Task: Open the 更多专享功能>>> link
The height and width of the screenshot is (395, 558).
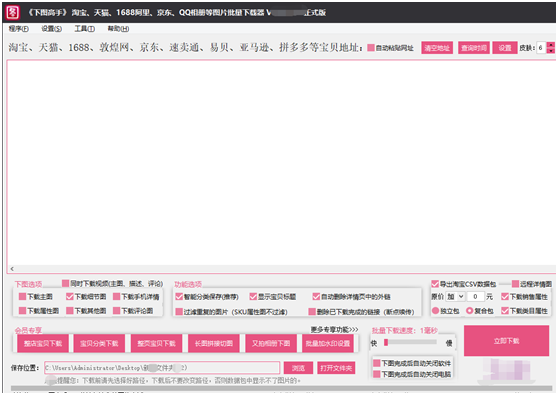Action: tap(335, 330)
